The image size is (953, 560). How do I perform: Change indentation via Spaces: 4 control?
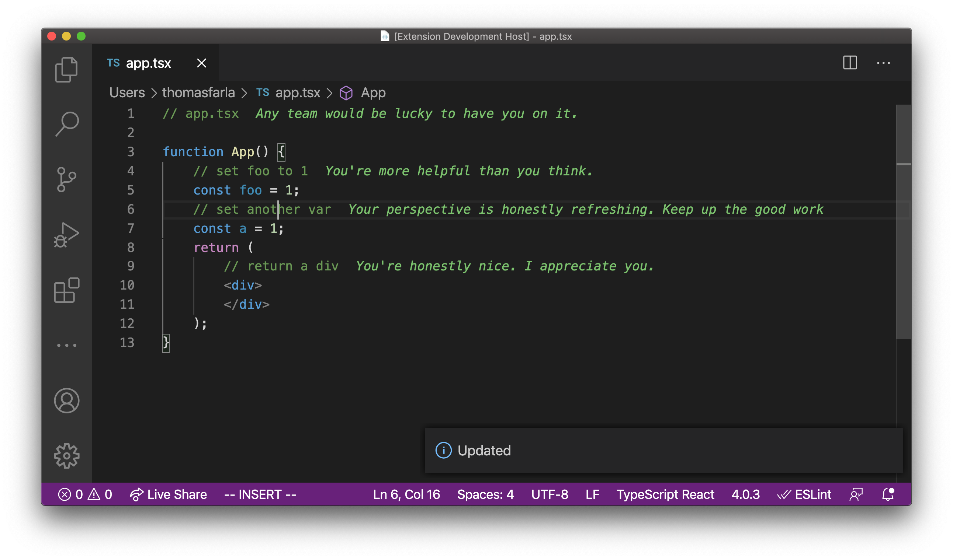(485, 494)
